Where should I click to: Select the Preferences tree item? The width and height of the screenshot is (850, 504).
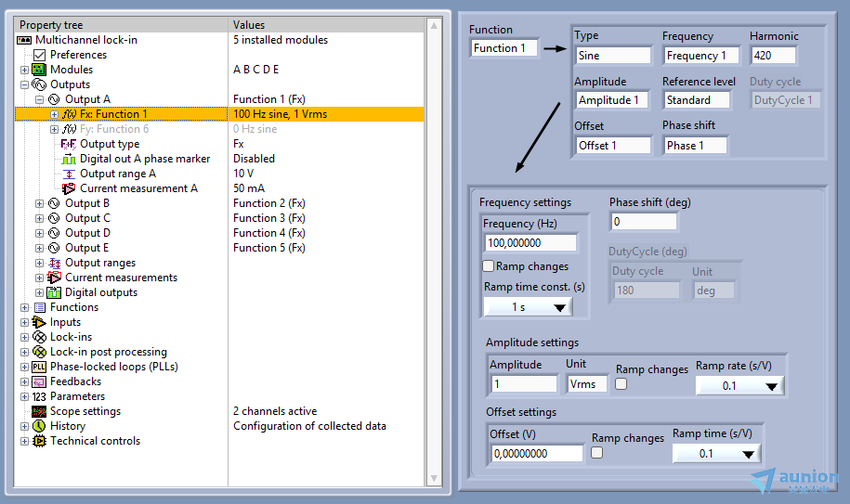78,55
